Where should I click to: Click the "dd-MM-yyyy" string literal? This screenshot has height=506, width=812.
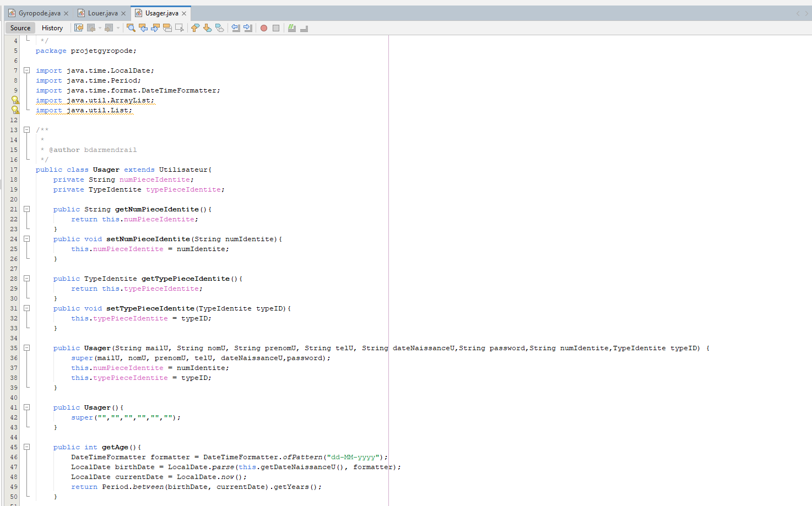(353, 457)
